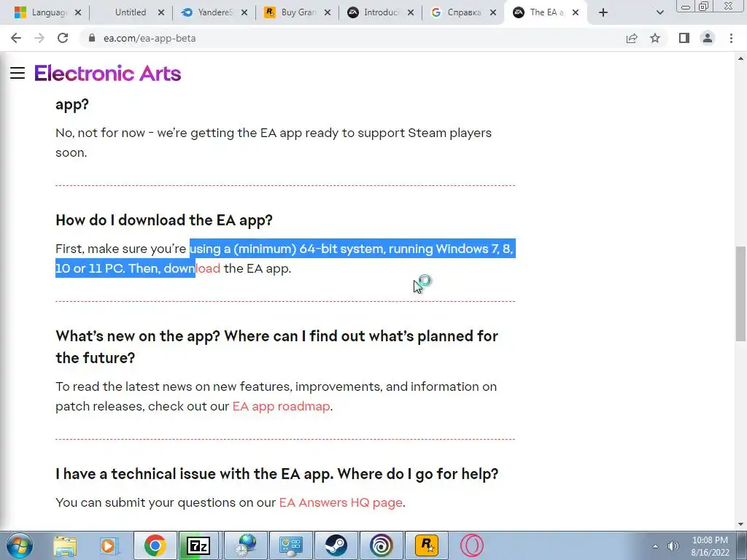Open the EA Answers HQ page link
The image size is (747, 560).
click(341, 502)
